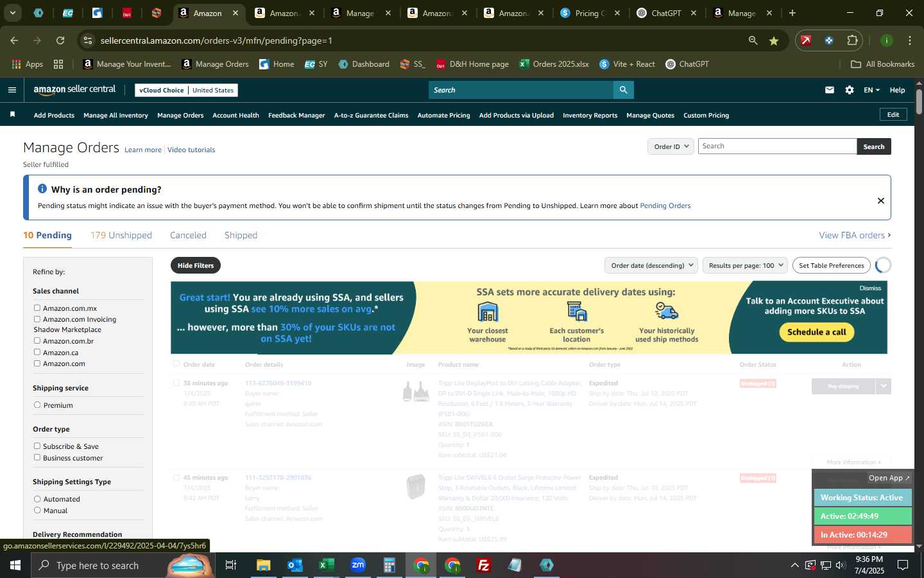Open Calculator from the taskbar

point(389,565)
